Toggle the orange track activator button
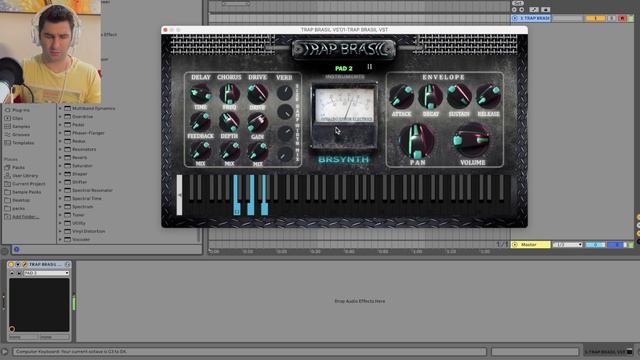The width and height of the screenshot is (640, 360). click(x=595, y=18)
